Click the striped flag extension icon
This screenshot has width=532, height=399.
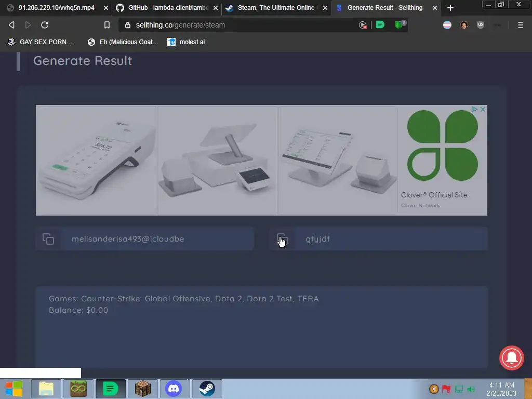pos(447,25)
